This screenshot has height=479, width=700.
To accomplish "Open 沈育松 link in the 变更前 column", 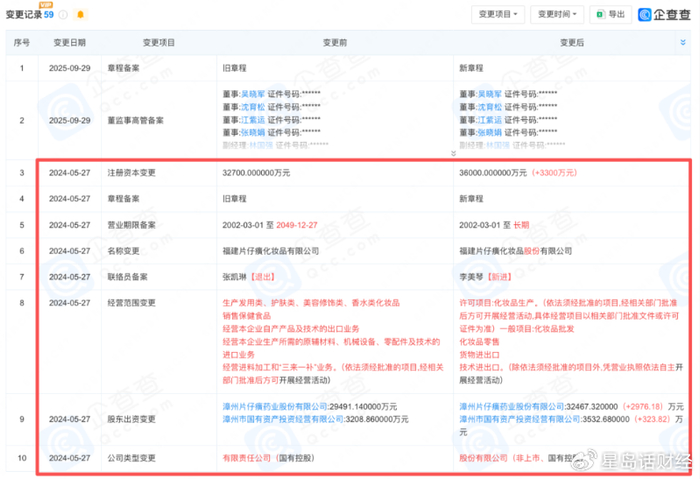I will 253,107.
